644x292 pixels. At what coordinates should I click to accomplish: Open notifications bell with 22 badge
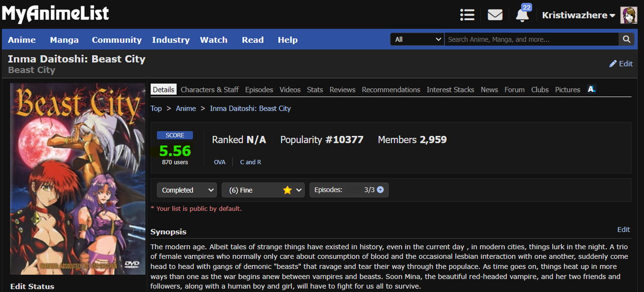[523, 14]
